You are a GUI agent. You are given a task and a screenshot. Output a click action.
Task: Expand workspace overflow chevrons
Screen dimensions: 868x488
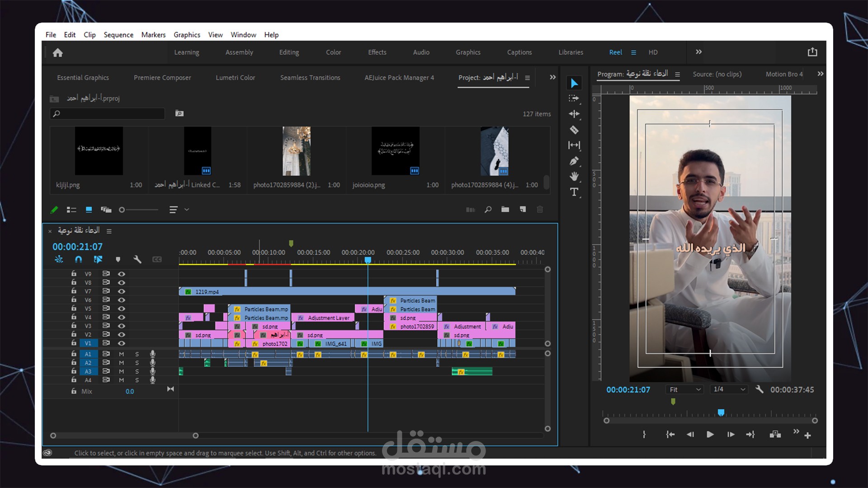coord(698,52)
